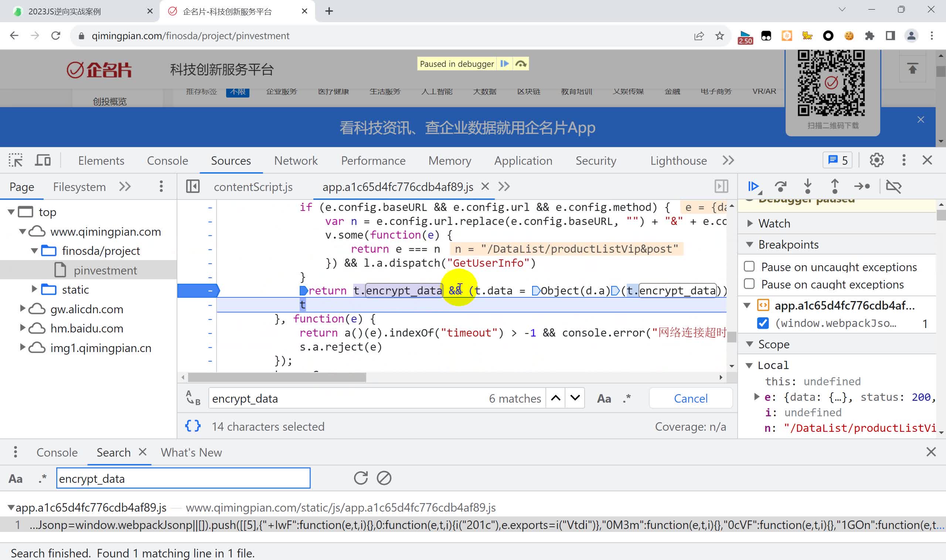Open the Filesystem navigator tab

click(x=79, y=187)
